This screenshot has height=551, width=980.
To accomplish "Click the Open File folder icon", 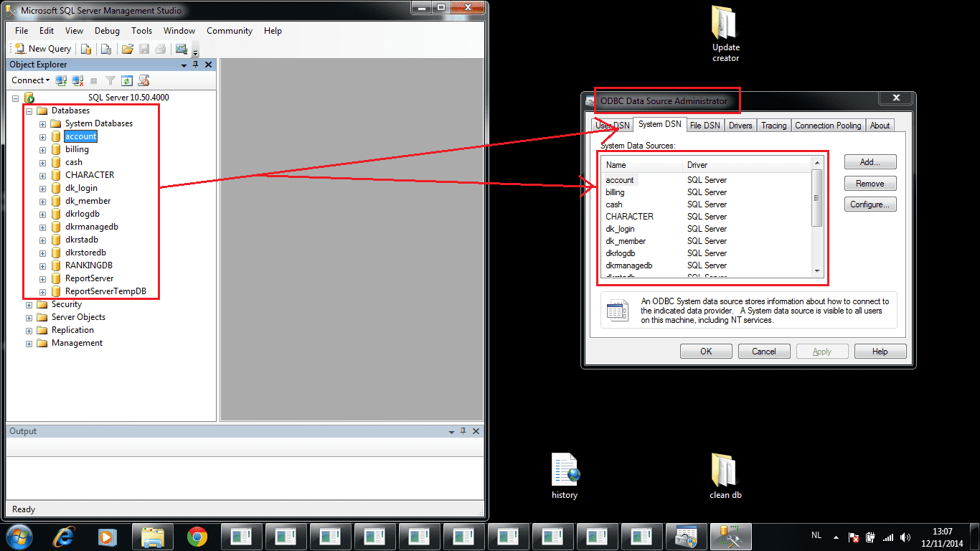I will 128,49.
